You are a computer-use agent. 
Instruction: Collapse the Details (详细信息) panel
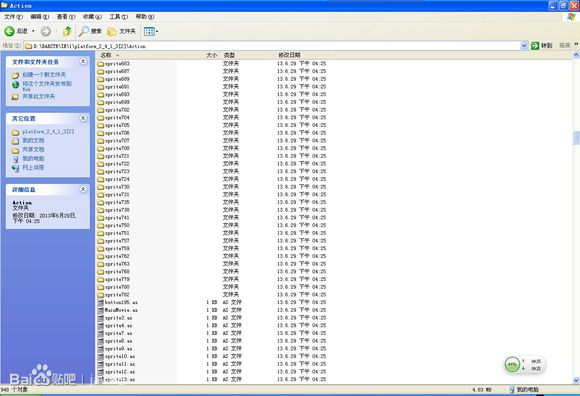83,189
